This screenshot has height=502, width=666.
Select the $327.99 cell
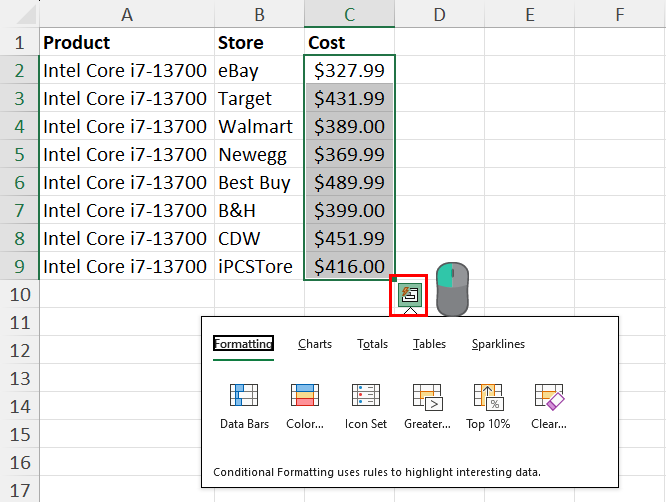pyautogui.click(x=350, y=71)
